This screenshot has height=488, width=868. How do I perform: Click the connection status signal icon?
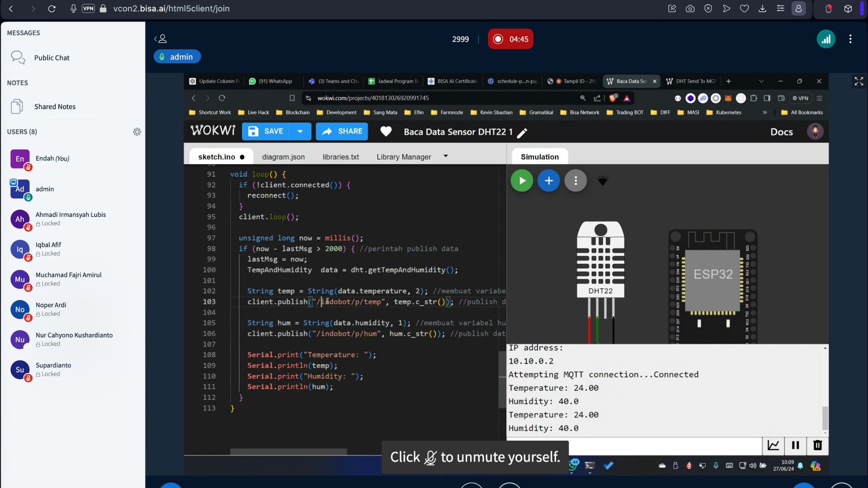pos(826,39)
